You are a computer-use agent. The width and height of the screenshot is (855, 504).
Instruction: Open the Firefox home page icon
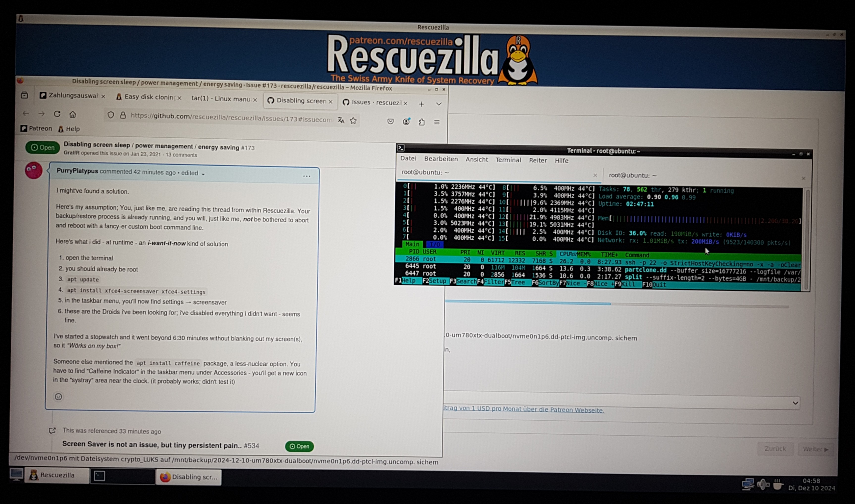[73, 114]
